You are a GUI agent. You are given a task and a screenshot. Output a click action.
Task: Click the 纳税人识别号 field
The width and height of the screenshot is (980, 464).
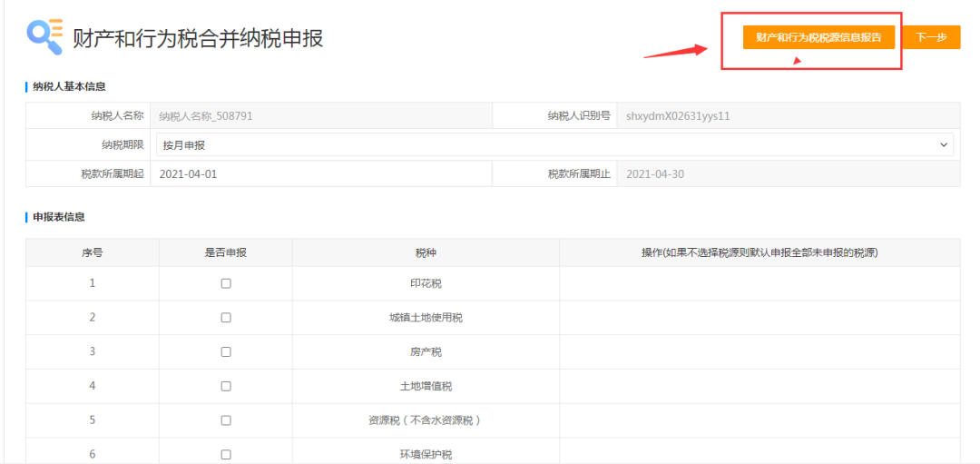point(788,115)
